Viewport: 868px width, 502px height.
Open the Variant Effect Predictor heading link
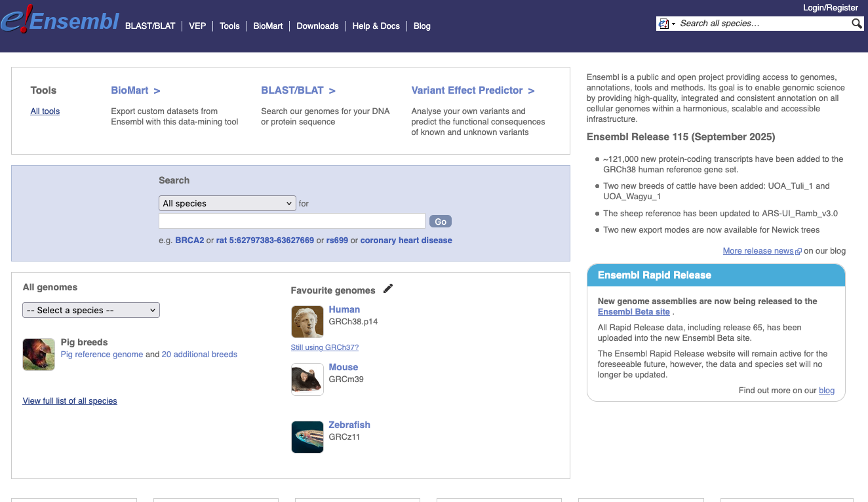(x=472, y=90)
